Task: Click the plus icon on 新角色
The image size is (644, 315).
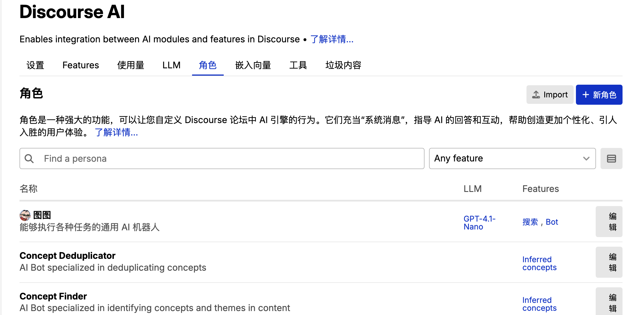Action: tap(586, 95)
